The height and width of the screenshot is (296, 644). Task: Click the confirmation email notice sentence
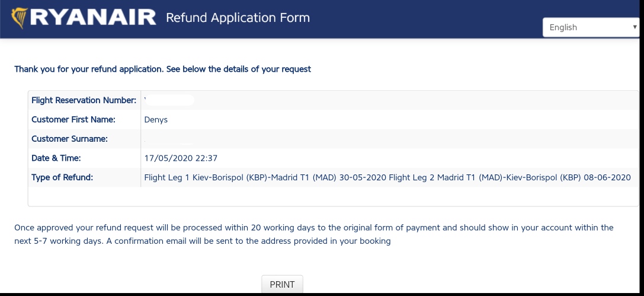point(249,241)
